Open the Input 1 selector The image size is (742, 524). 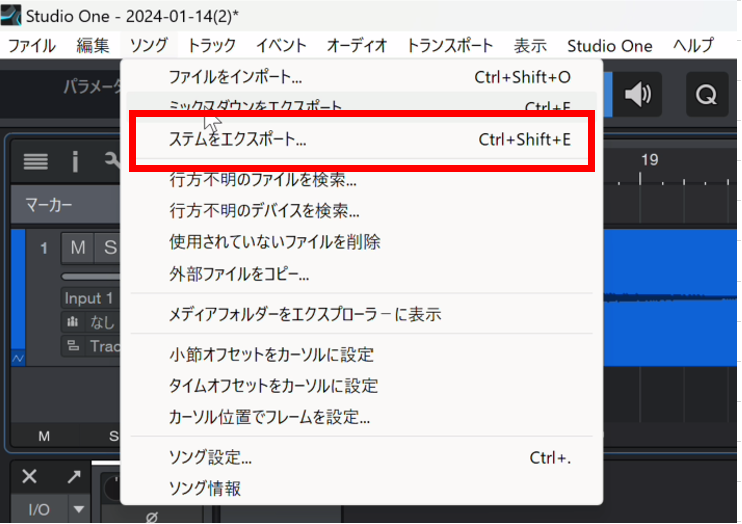point(91,298)
